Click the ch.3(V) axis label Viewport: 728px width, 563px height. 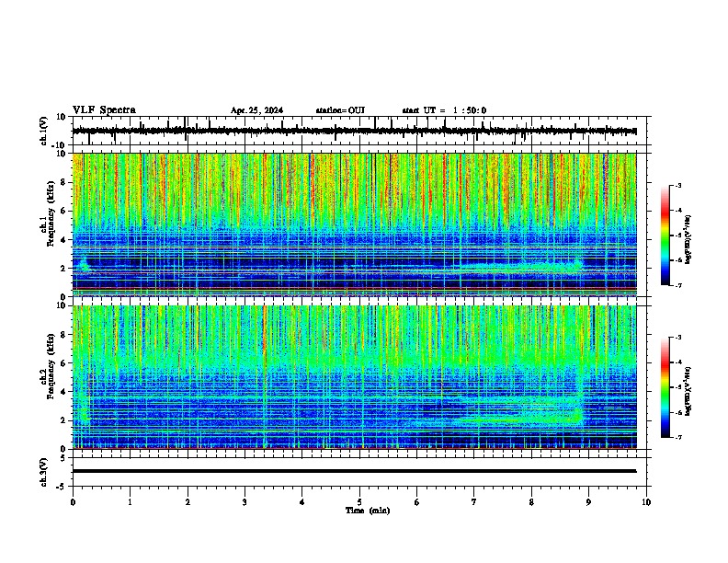[44, 472]
